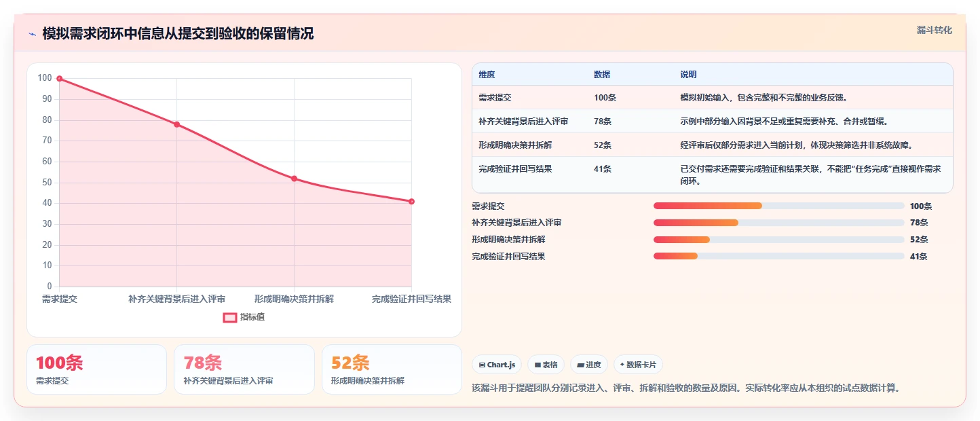This screenshot has height=421, width=980.
Task: Click the chart data point at value 100
Action: click(x=60, y=79)
